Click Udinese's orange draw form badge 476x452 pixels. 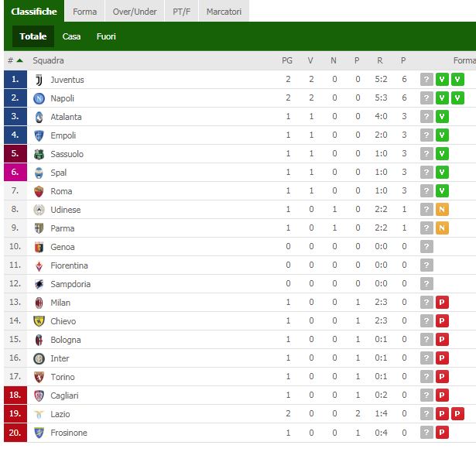[x=442, y=210]
